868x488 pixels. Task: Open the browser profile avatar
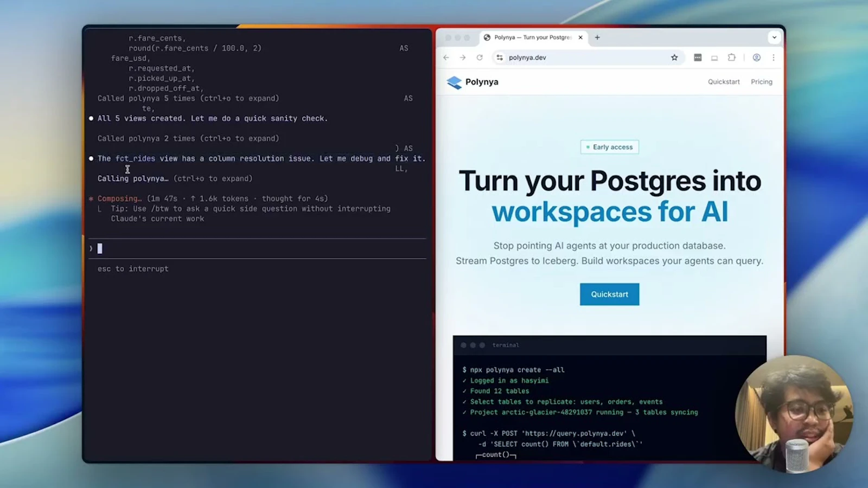click(756, 57)
